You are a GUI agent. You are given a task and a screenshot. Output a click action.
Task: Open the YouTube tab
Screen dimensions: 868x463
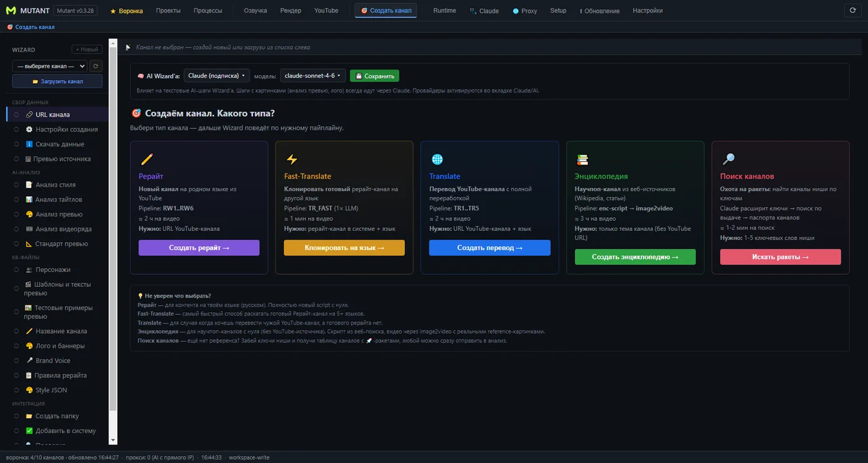(x=326, y=11)
